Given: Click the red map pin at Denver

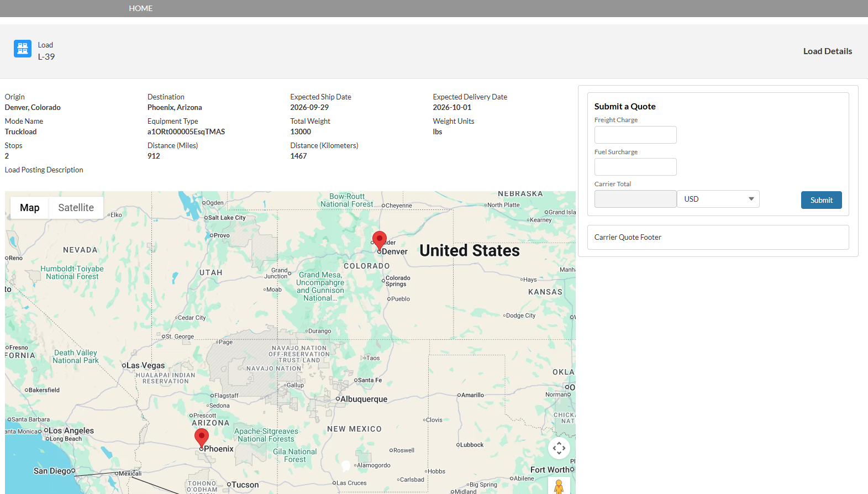Looking at the screenshot, I should click(379, 241).
